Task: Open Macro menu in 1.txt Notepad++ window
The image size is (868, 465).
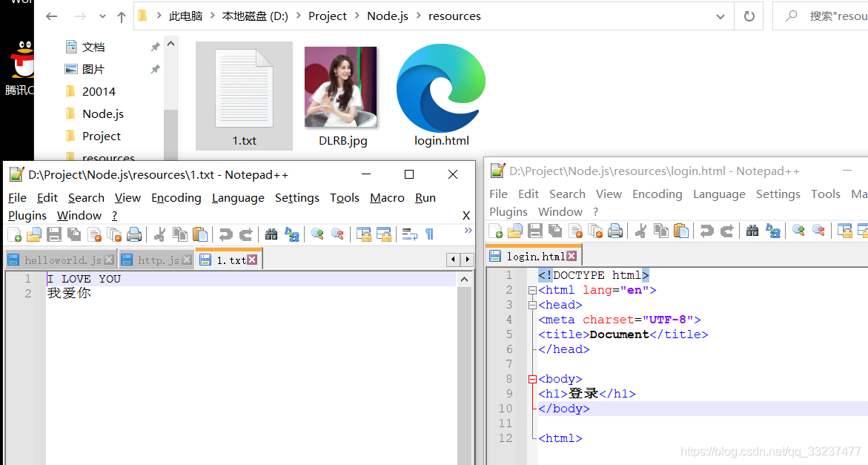Action: click(x=387, y=197)
